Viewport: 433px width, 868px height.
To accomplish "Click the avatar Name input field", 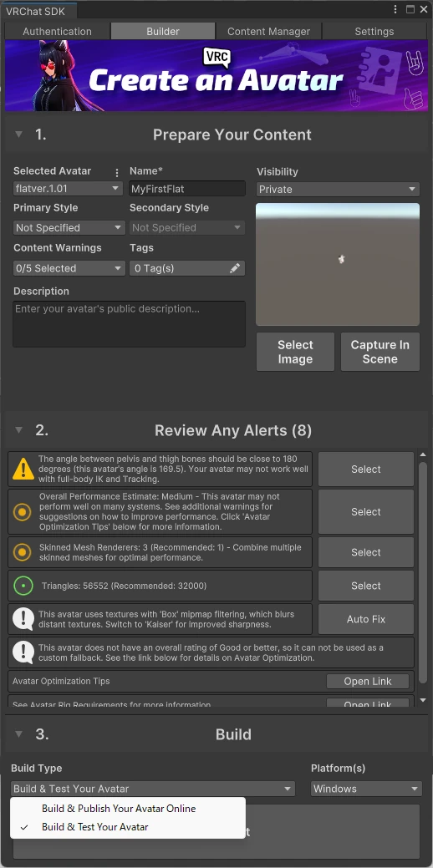I will [x=187, y=189].
